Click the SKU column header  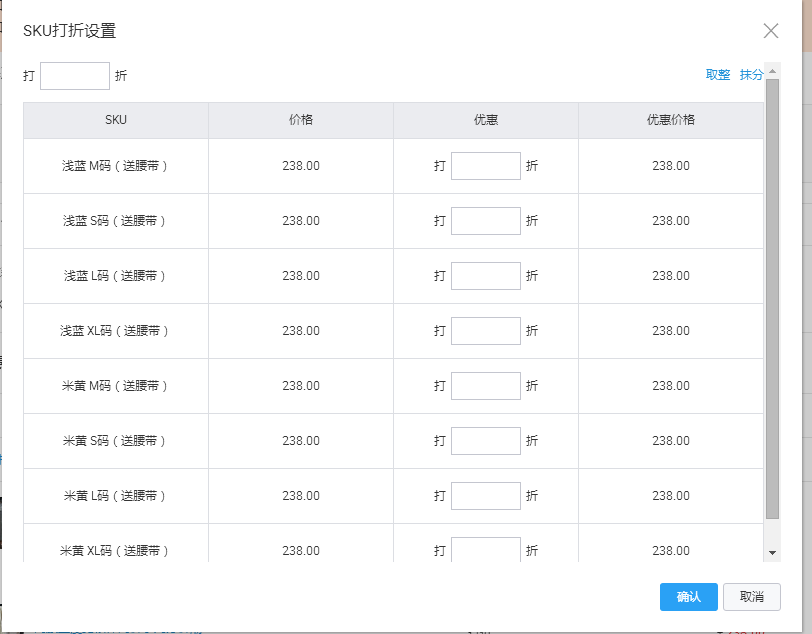pos(116,120)
